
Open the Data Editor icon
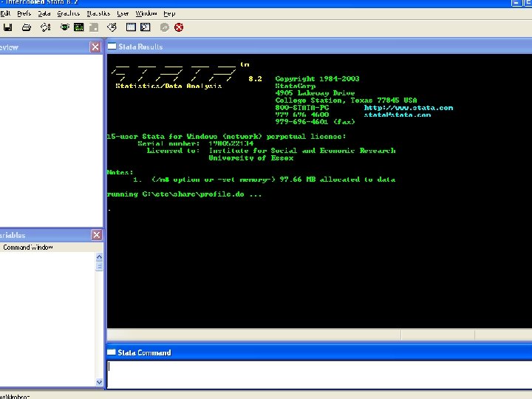(x=131, y=27)
